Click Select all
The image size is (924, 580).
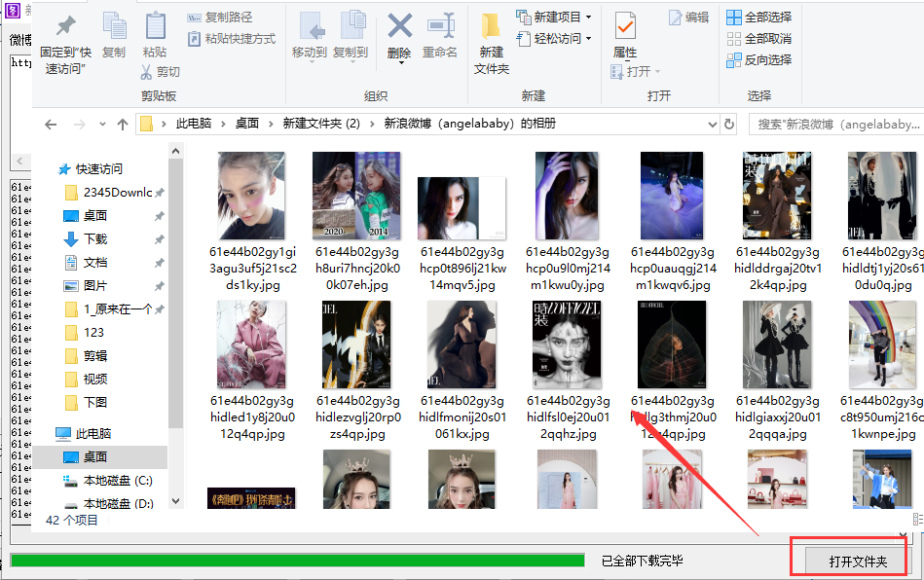[x=759, y=18]
